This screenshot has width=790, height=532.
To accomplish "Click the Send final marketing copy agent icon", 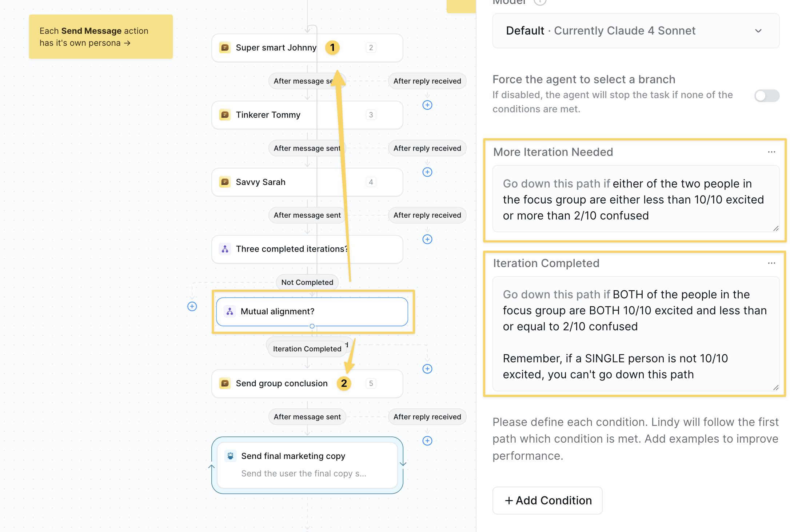I will pyautogui.click(x=230, y=456).
